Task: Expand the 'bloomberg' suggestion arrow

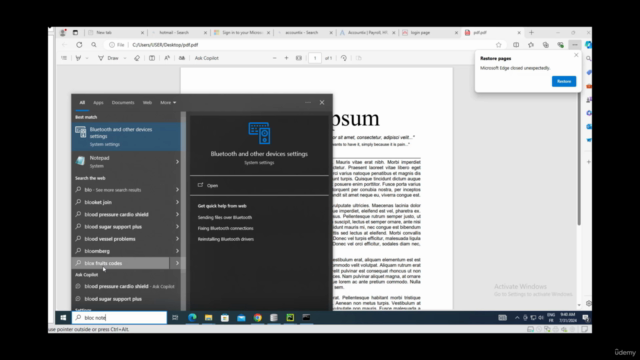Action: pos(177,251)
